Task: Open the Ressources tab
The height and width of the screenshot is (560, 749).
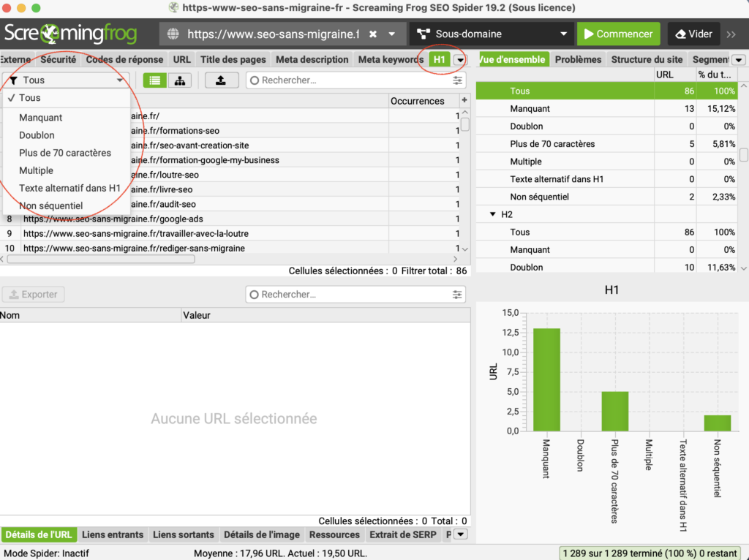Action: coord(334,534)
